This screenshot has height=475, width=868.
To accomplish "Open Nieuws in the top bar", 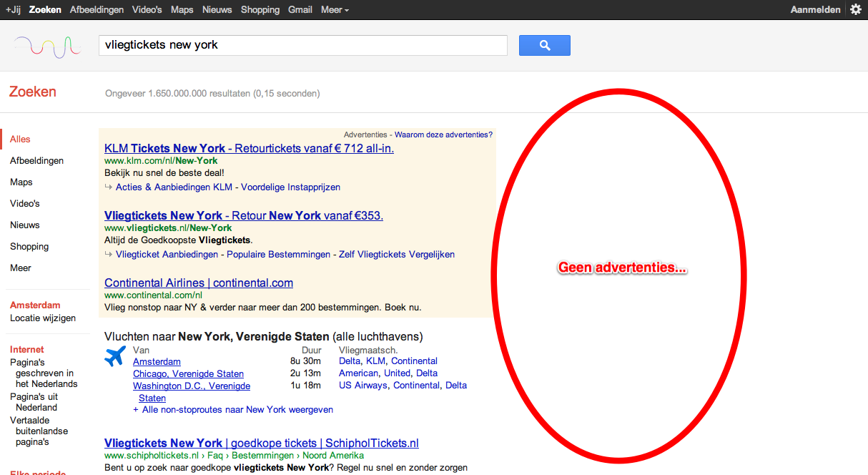I will point(217,9).
